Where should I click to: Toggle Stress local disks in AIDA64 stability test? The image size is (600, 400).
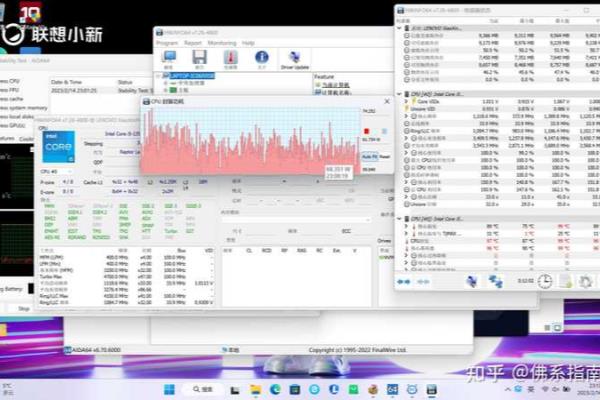pyautogui.click(x=17, y=116)
